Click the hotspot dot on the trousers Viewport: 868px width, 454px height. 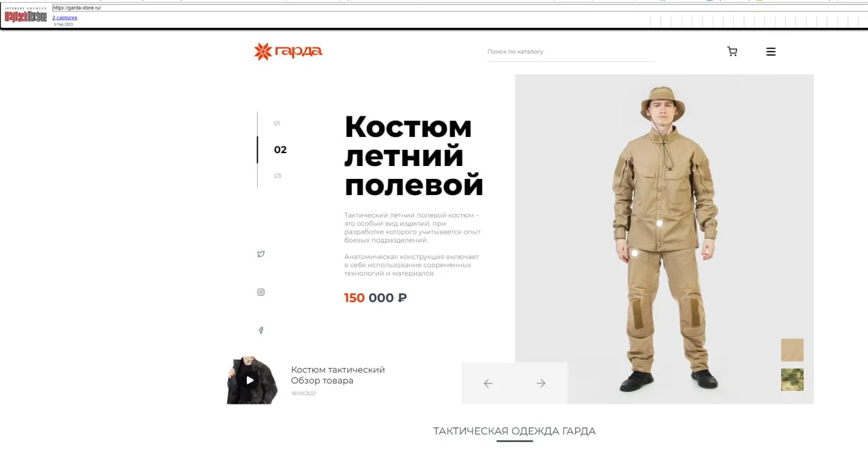click(x=635, y=253)
